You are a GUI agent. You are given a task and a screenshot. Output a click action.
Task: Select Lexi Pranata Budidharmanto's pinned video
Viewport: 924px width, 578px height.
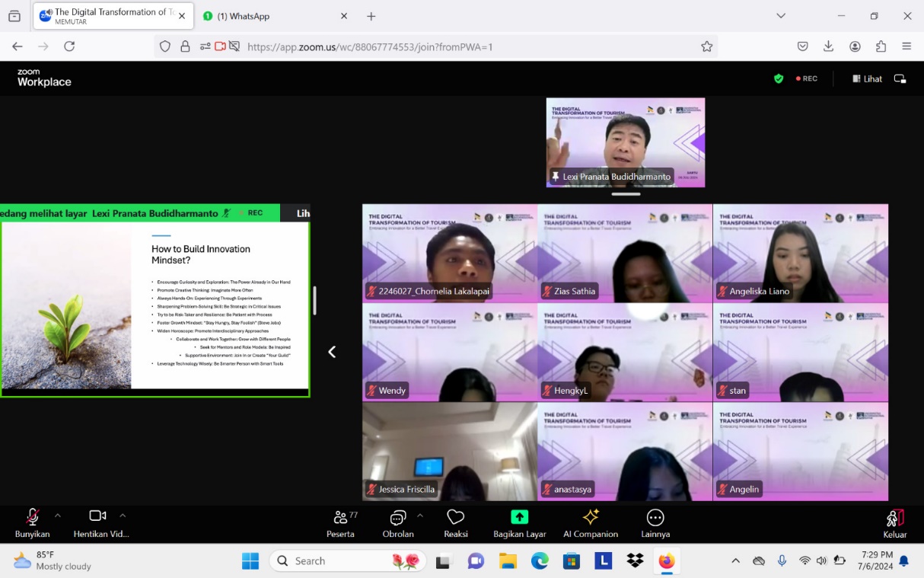tap(626, 142)
